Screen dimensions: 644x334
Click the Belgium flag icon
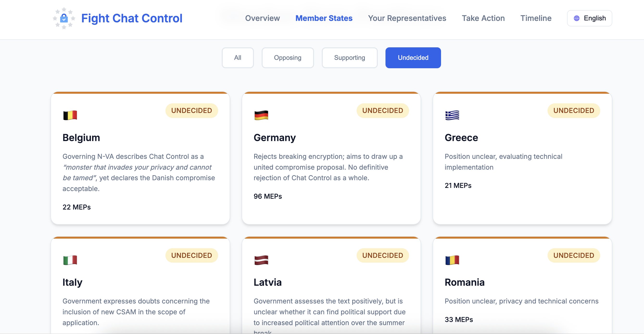(70, 115)
